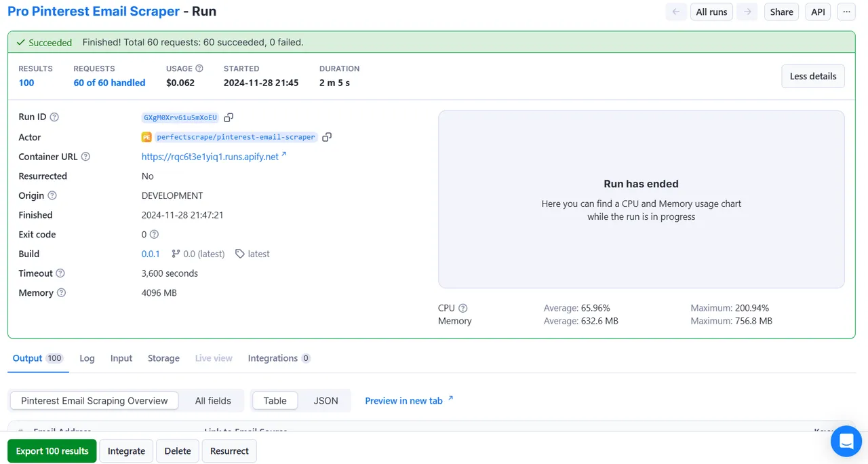Click Export 100 results button
Screen dimensions: 868x464
point(52,451)
